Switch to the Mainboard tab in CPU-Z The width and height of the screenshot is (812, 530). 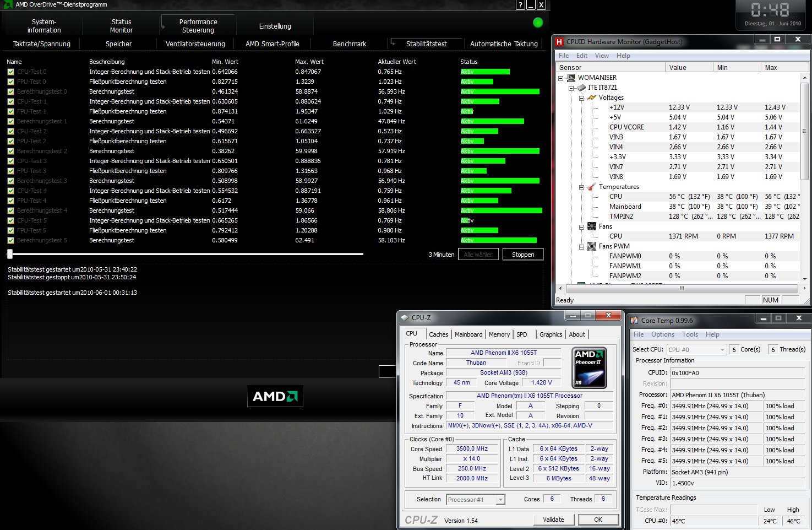tap(468, 334)
